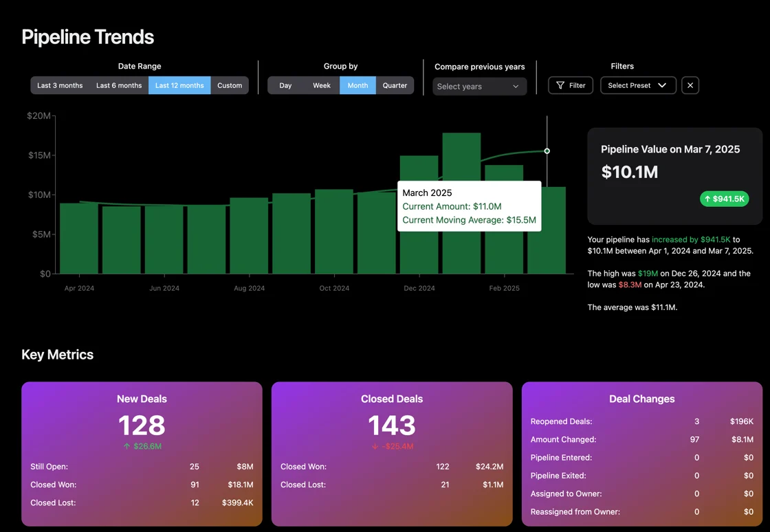Image resolution: width=770 pixels, height=532 pixels.
Task: Click the green up-arrow in $941.5K badge
Action: (x=707, y=199)
